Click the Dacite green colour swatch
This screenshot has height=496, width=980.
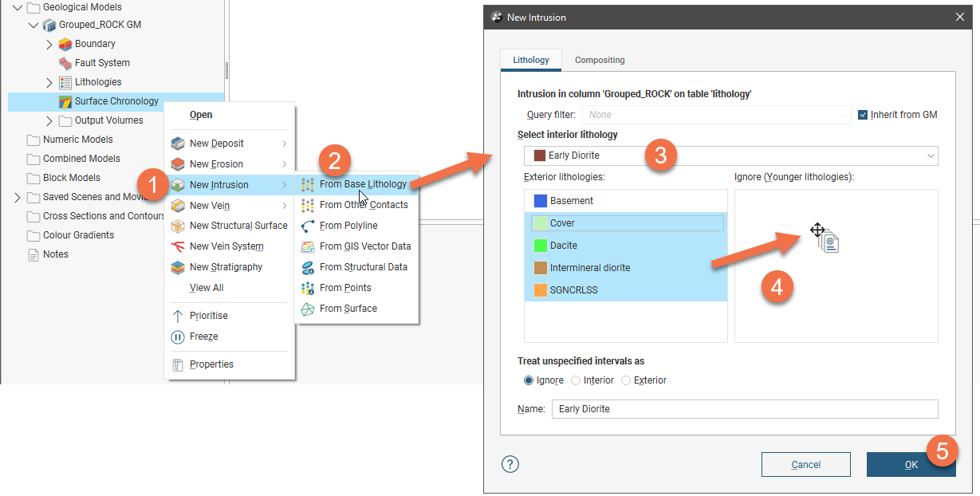coord(540,246)
